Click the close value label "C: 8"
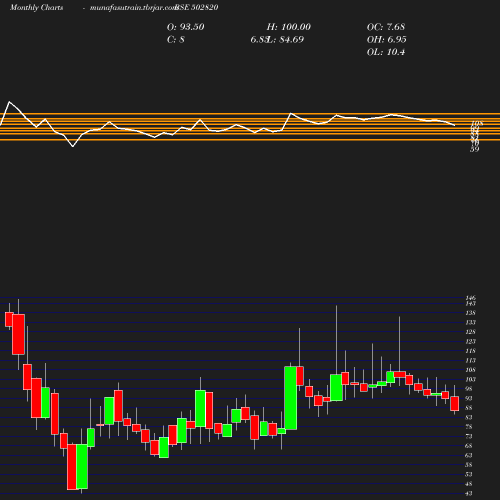 coord(176,40)
